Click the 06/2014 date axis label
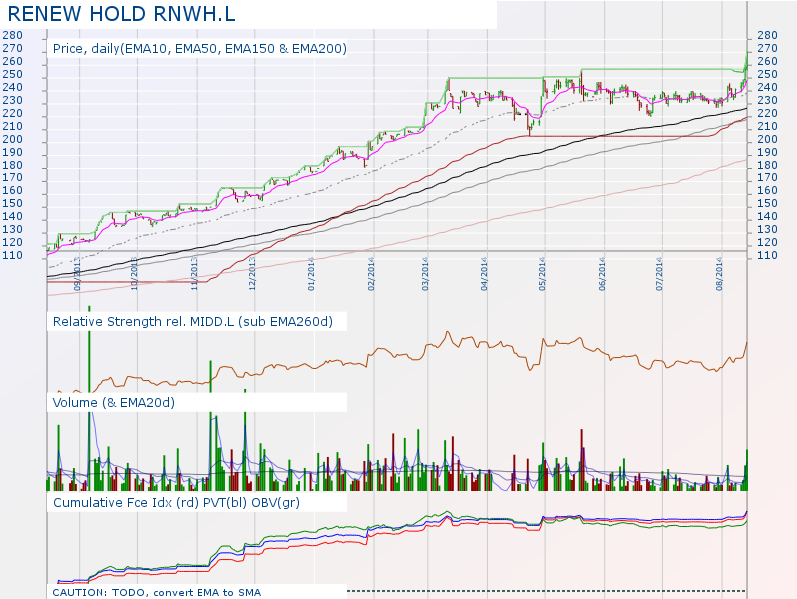Image resolution: width=797 pixels, height=599 pixels. click(x=602, y=274)
